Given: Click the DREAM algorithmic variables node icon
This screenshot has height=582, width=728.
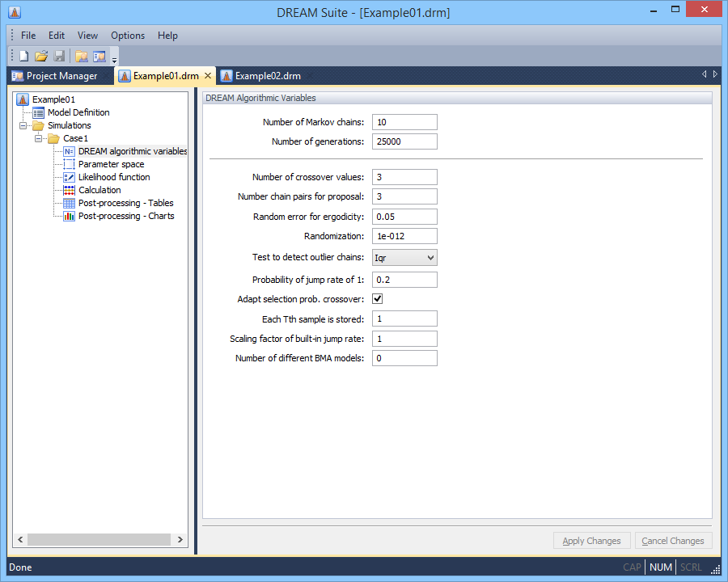Looking at the screenshot, I should [x=69, y=151].
